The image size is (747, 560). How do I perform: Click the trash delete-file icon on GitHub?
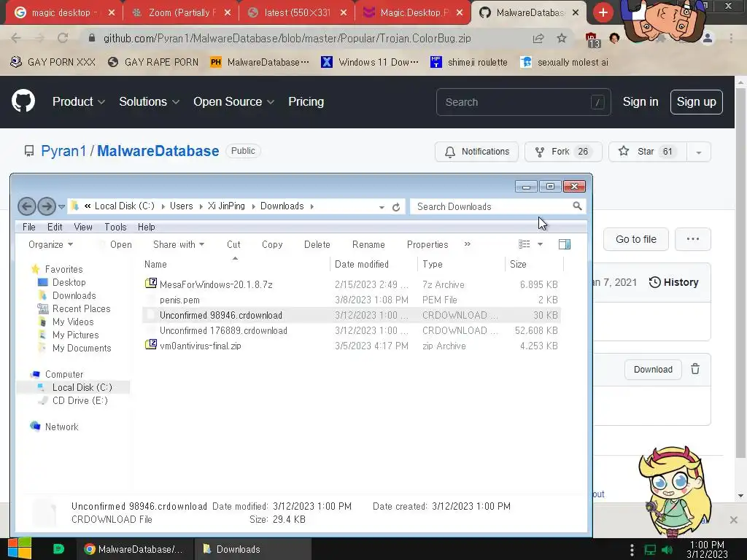pyautogui.click(x=695, y=369)
